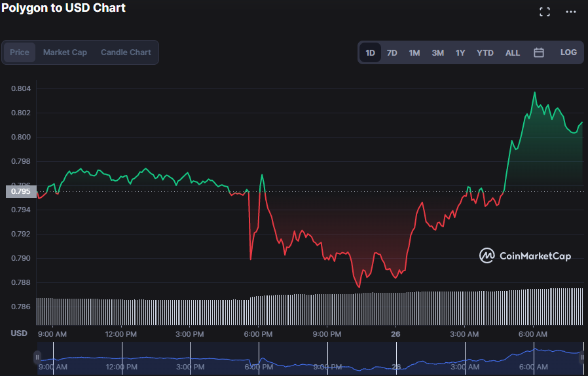The image size is (588, 376).
Task: Select the 3M time range
Action: click(437, 52)
